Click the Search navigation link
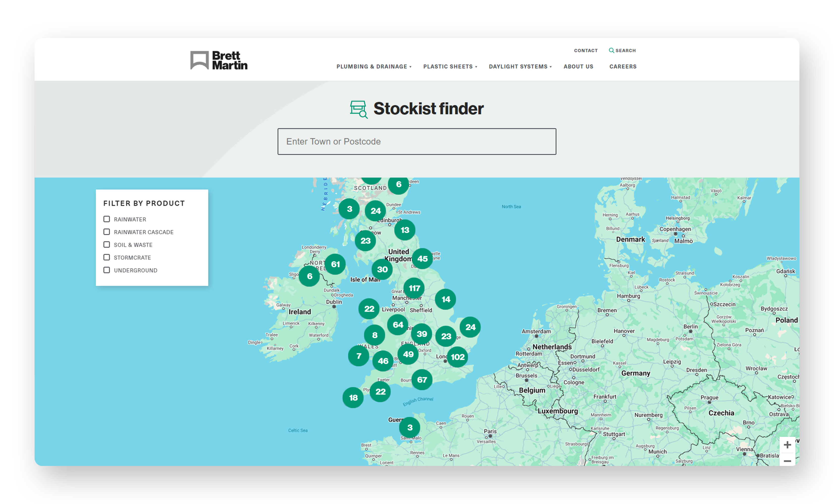Screen dimensions: 834x504 (x=622, y=50)
